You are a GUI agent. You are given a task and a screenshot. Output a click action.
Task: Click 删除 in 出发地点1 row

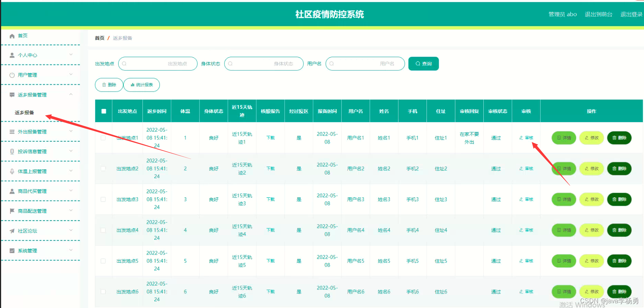pyautogui.click(x=619, y=138)
